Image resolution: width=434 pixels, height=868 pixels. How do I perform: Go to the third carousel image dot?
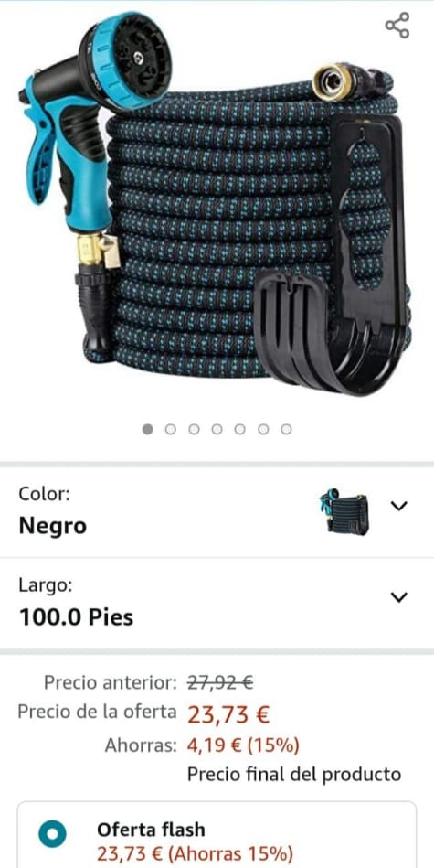pyautogui.click(x=194, y=429)
